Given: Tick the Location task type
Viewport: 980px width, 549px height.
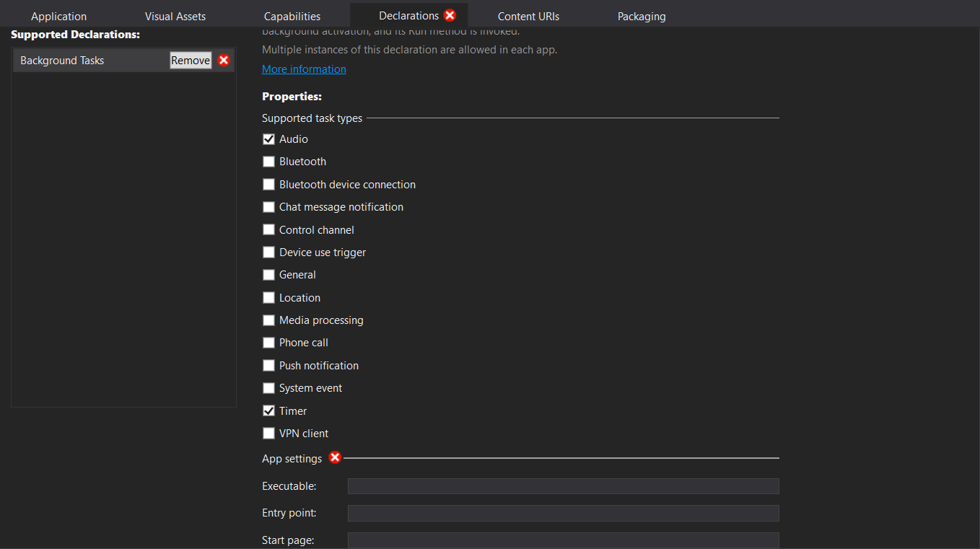Looking at the screenshot, I should pyautogui.click(x=268, y=297).
